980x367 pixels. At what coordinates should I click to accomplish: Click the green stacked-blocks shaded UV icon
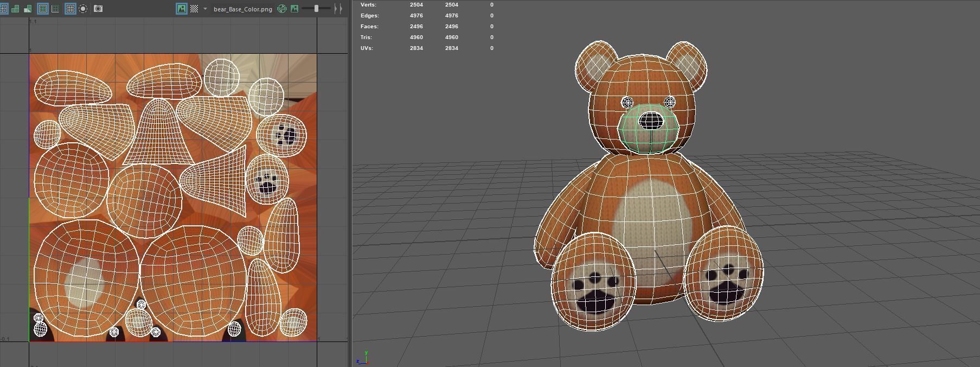tap(15, 9)
